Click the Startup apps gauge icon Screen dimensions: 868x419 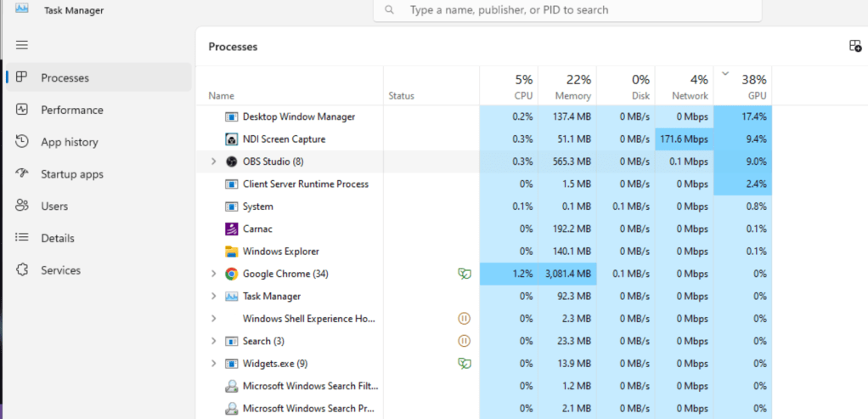pos(21,173)
